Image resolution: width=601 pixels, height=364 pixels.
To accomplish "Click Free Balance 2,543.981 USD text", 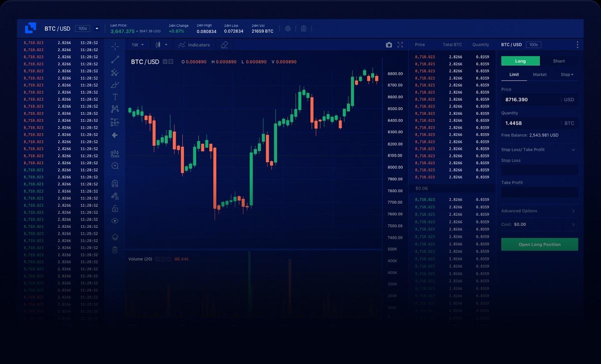I will click(530, 135).
